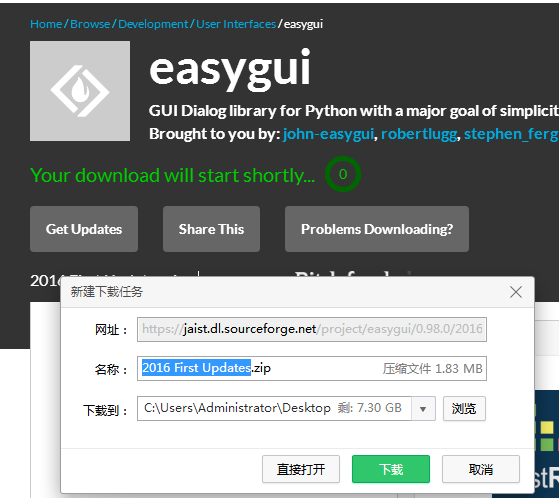Close the 新建下载任务 dialog with X
559x498 pixels.
(x=516, y=292)
